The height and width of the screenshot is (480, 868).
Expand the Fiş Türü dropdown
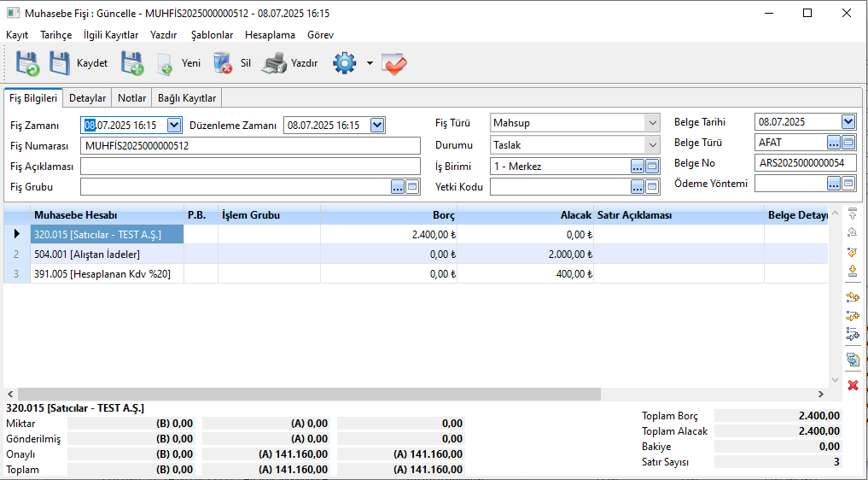(x=652, y=123)
